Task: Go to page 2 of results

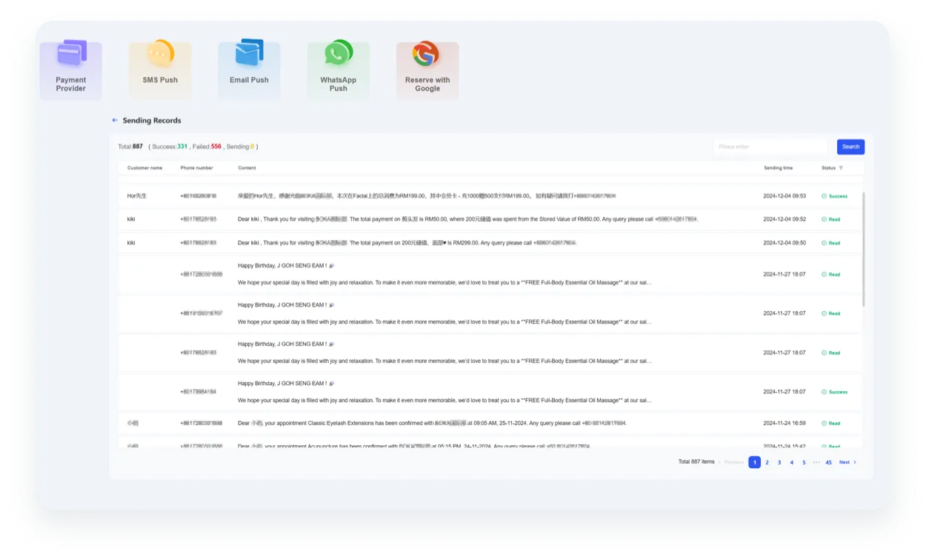Action: point(767,462)
